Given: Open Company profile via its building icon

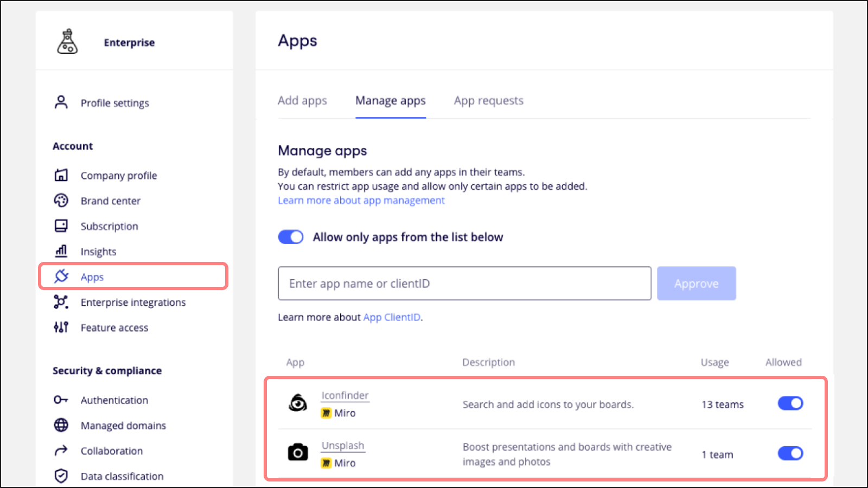Looking at the screenshot, I should tap(61, 175).
